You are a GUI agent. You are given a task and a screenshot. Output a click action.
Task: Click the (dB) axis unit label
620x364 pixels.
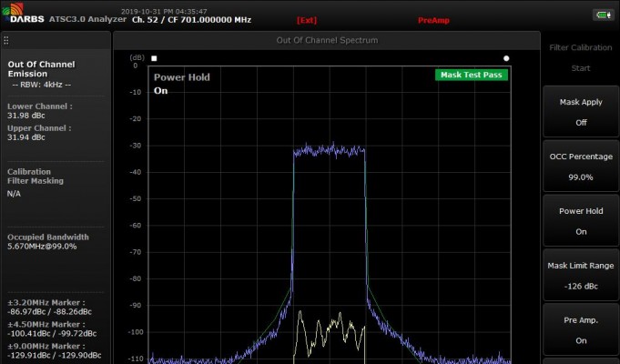coord(137,57)
